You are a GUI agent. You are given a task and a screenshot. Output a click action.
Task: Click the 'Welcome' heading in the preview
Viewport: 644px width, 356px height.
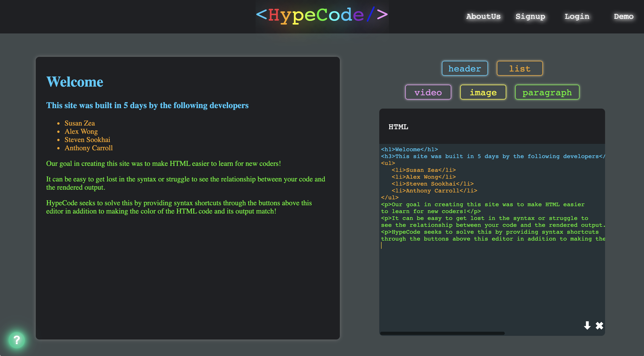coord(75,82)
